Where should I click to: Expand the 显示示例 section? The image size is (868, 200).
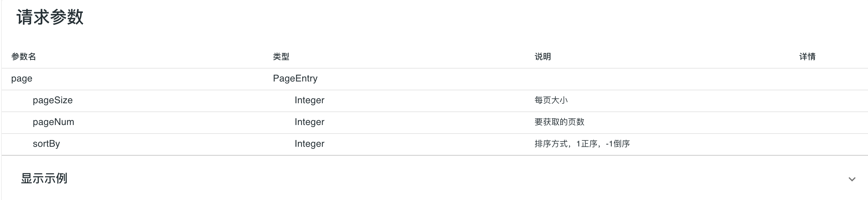tap(44, 179)
